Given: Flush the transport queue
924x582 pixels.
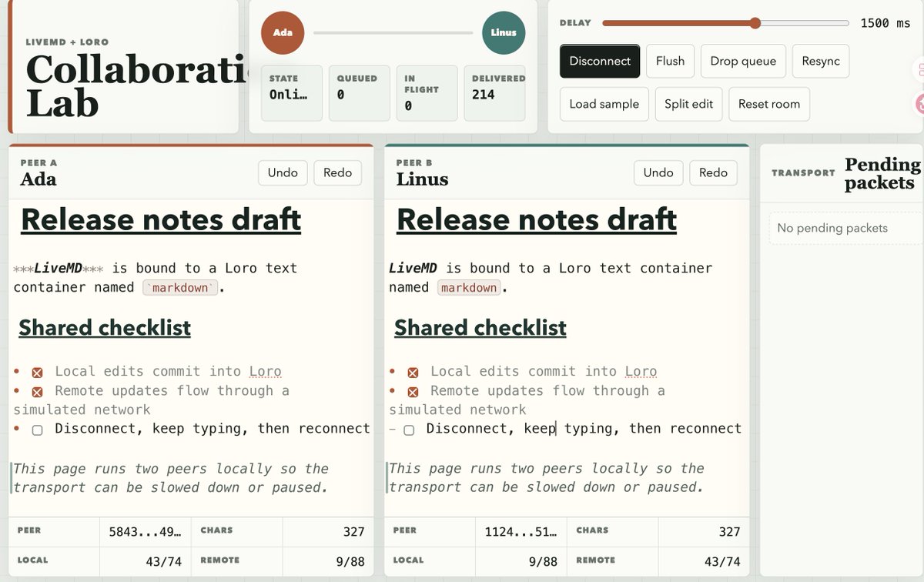Looking at the screenshot, I should pyautogui.click(x=670, y=61).
